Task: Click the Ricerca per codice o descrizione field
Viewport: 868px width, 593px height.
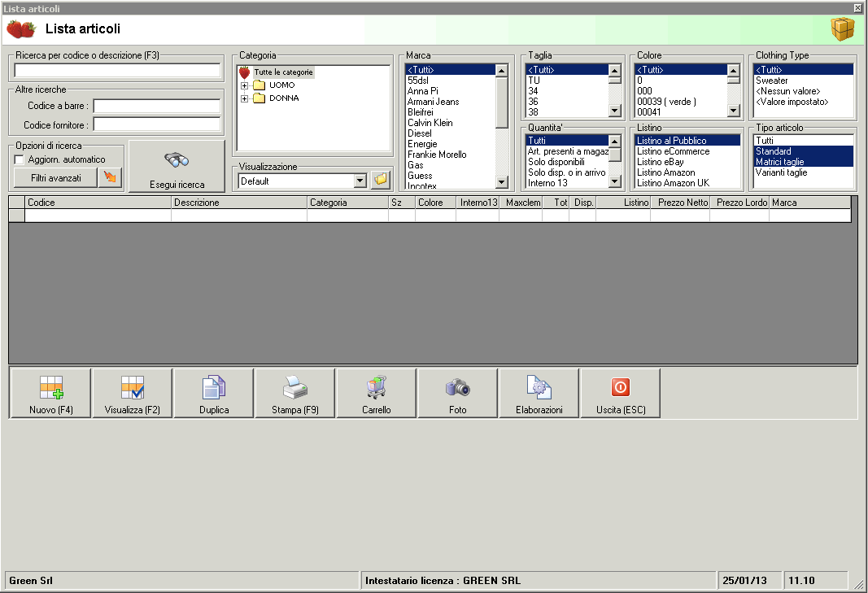Action: point(117,70)
